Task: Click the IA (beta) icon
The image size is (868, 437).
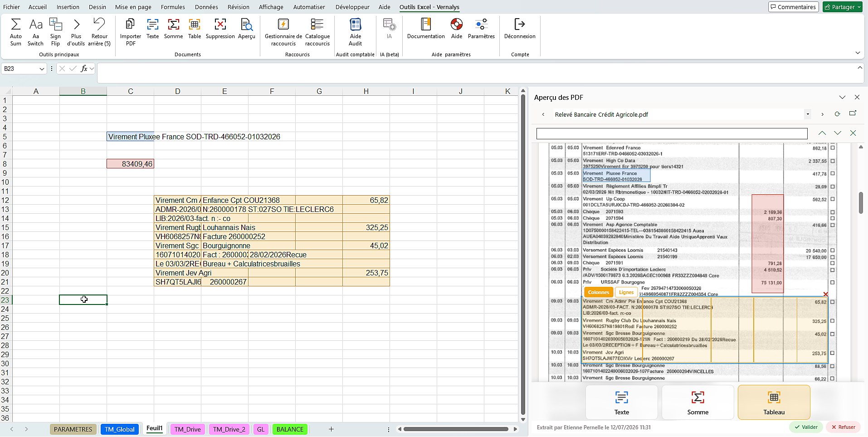Action: coord(389,25)
